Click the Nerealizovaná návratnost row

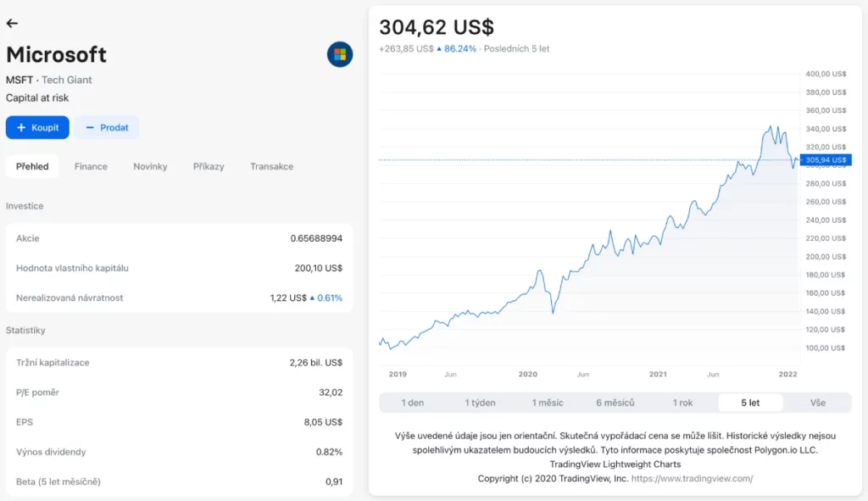tap(179, 298)
